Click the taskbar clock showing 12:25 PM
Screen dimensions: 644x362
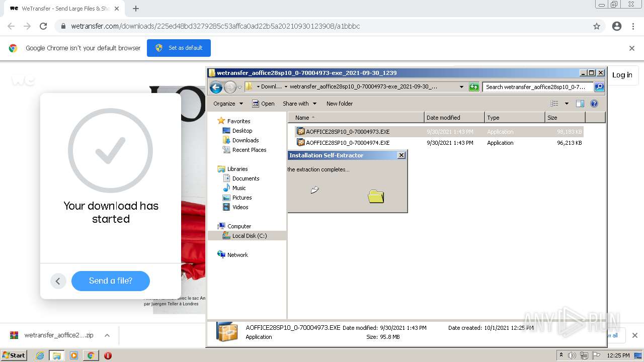tap(618, 355)
